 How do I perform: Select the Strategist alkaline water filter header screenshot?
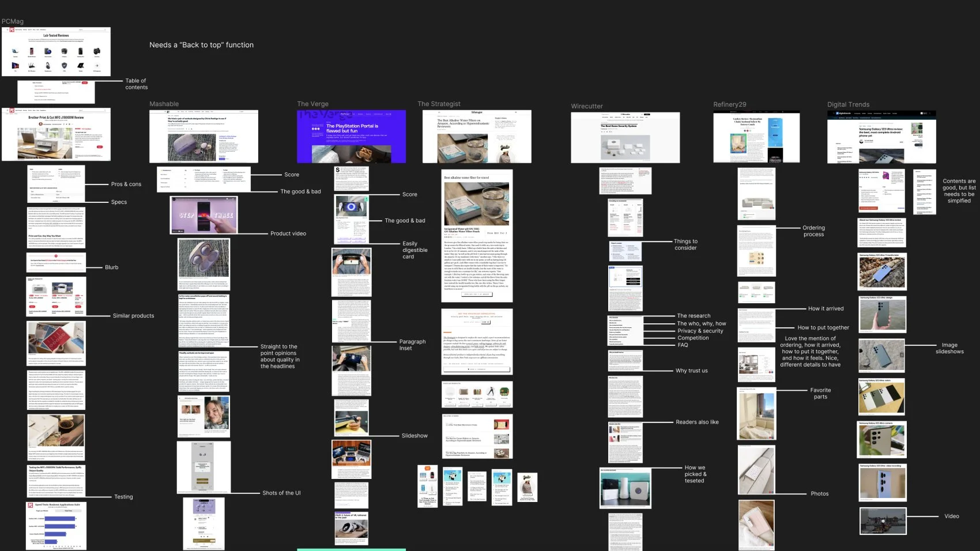[477, 137]
